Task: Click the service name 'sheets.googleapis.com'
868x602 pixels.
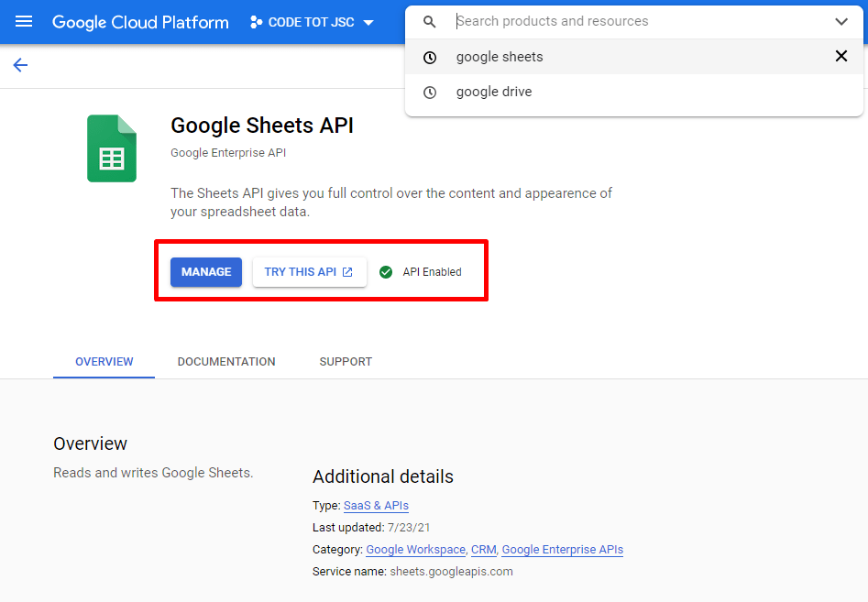Action: pos(451,572)
